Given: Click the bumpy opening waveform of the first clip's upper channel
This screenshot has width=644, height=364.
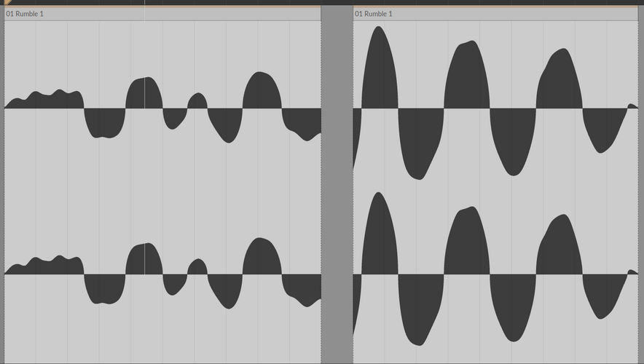Looking at the screenshot, I should [x=44, y=100].
